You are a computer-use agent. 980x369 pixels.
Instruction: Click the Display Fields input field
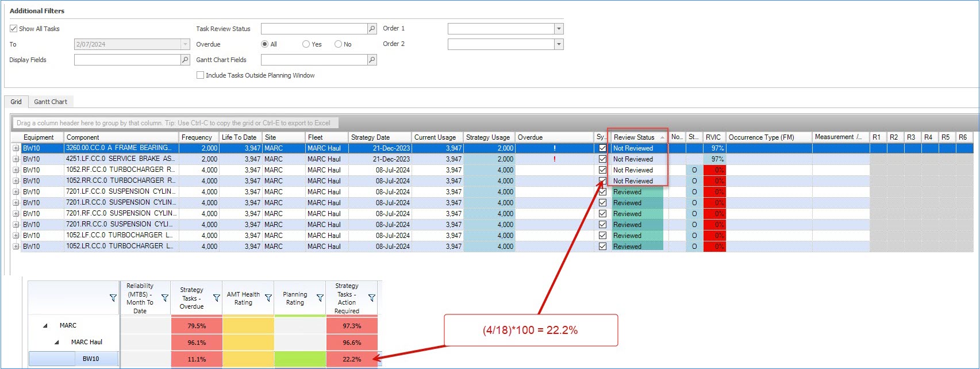[127, 60]
